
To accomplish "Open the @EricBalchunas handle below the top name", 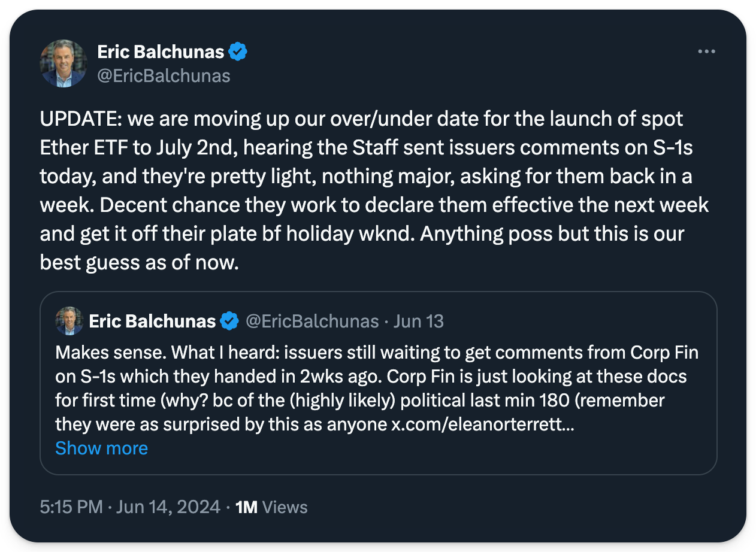I will [164, 75].
